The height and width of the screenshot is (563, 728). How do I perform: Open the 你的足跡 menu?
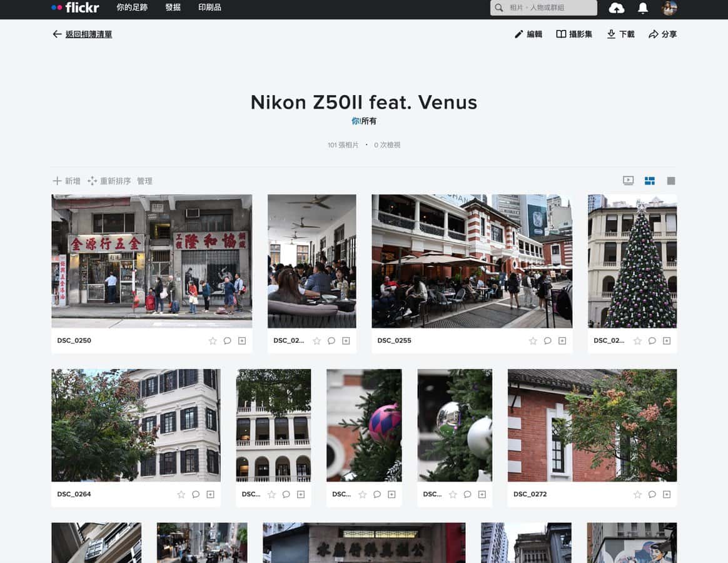[x=132, y=8]
